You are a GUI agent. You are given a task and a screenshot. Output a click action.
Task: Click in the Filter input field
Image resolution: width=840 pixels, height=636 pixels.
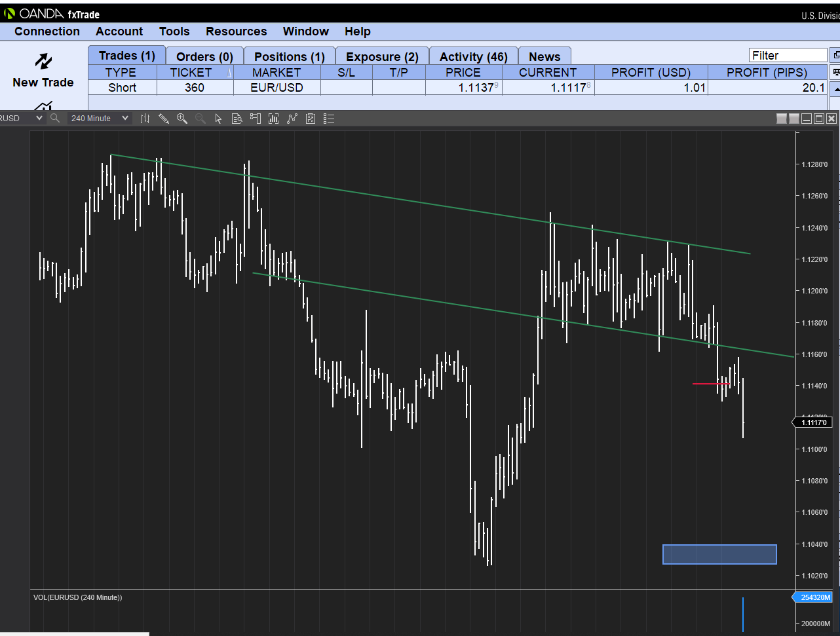788,56
